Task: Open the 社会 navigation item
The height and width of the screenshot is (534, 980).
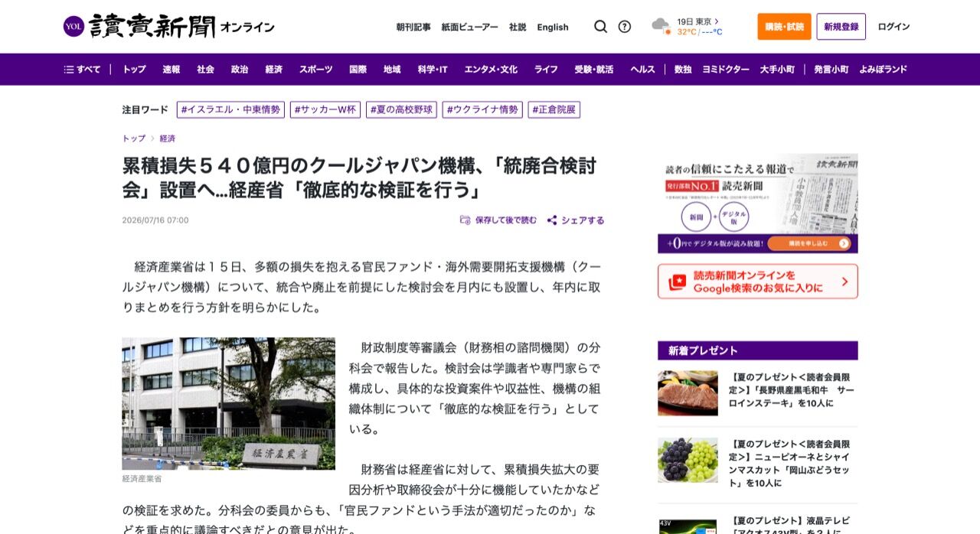Action: [x=205, y=69]
